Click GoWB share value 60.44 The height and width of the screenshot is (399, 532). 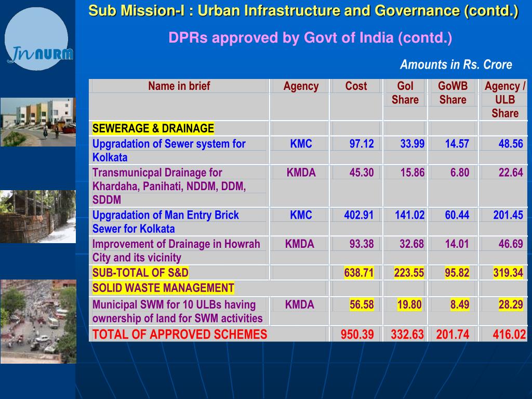click(457, 215)
